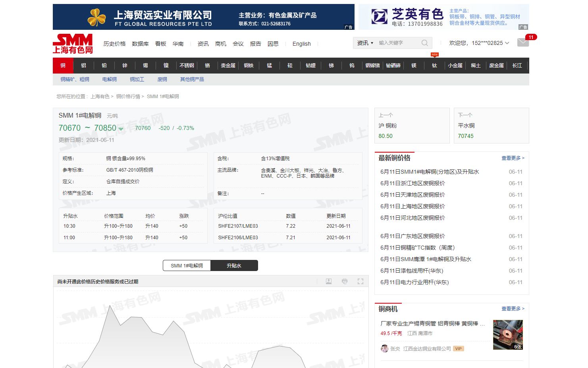Open 6月11日漆包线用杆(华东) news
The image size is (588, 368).
coord(412,271)
